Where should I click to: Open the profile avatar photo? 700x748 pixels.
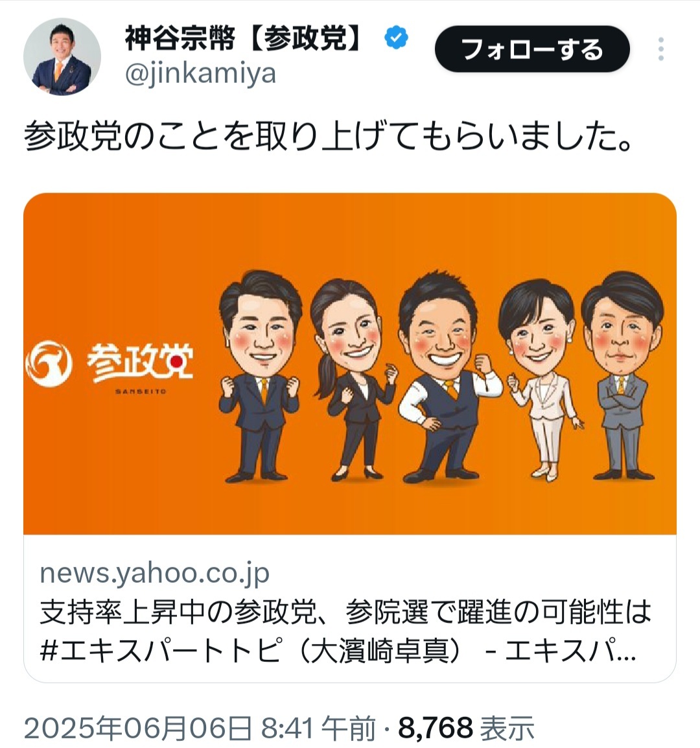[62, 57]
